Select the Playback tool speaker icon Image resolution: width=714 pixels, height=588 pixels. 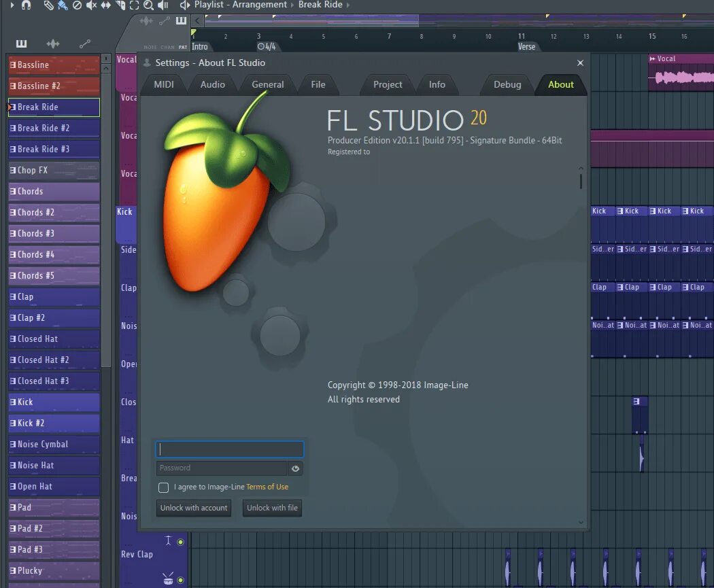point(163,5)
